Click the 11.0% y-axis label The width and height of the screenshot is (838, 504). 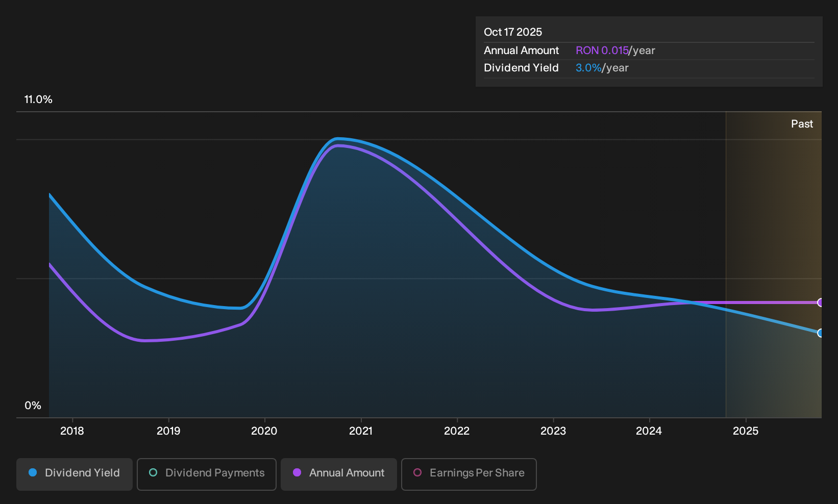tap(38, 99)
